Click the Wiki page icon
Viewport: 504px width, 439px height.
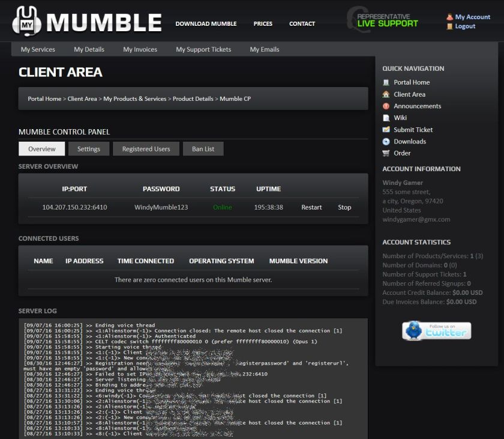[386, 118]
